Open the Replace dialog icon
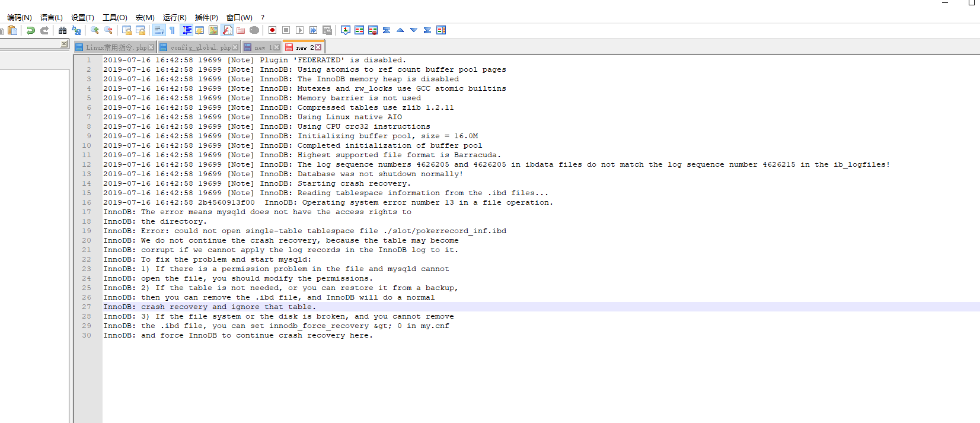 [x=76, y=30]
